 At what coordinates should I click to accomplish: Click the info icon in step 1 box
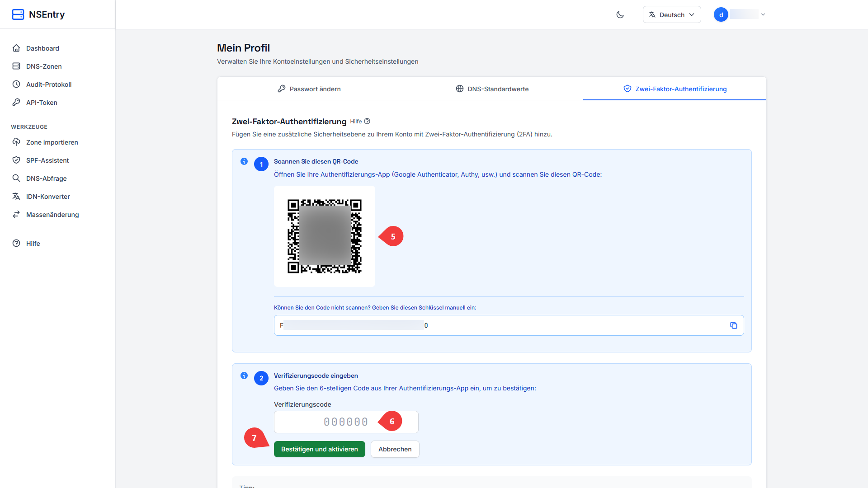[x=244, y=161]
